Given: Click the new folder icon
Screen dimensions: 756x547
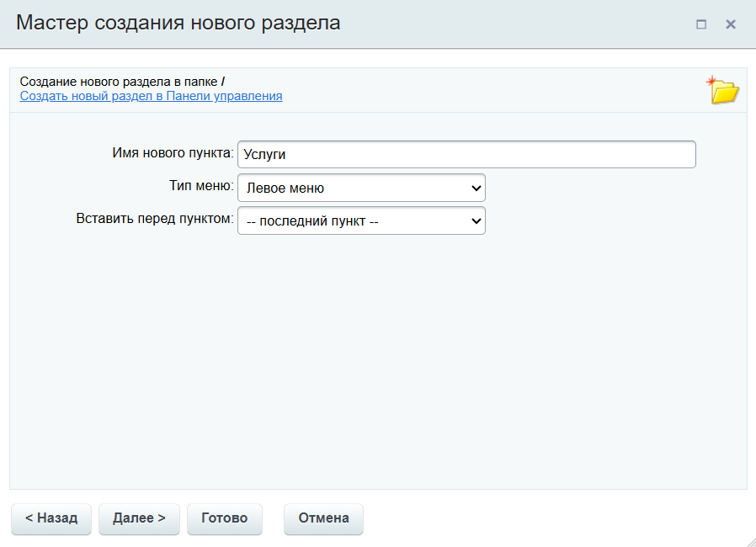Looking at the screenshot, I should (722, 90).
